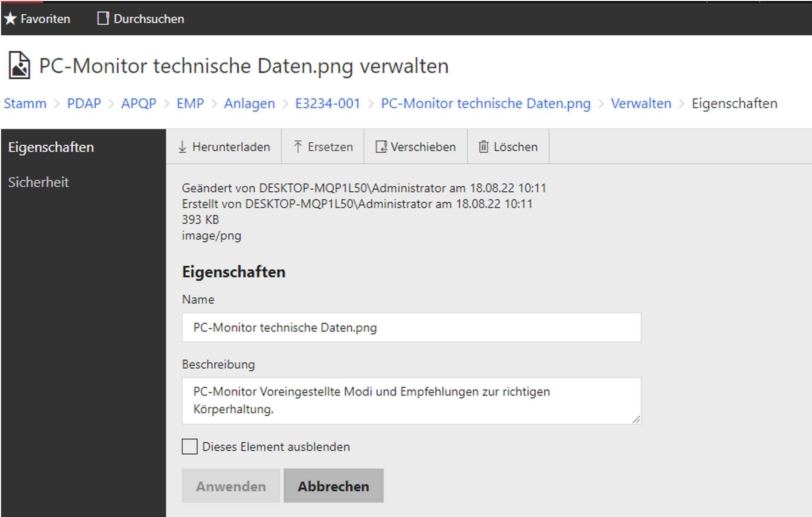Choose Löschen in the toolbar

pyautogui.click(x=508, y=147)
